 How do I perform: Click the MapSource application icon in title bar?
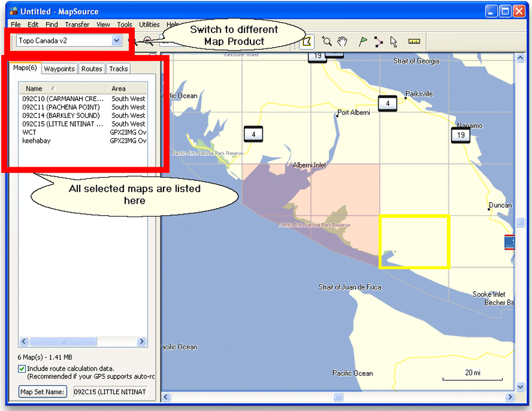tap(14, 11)
